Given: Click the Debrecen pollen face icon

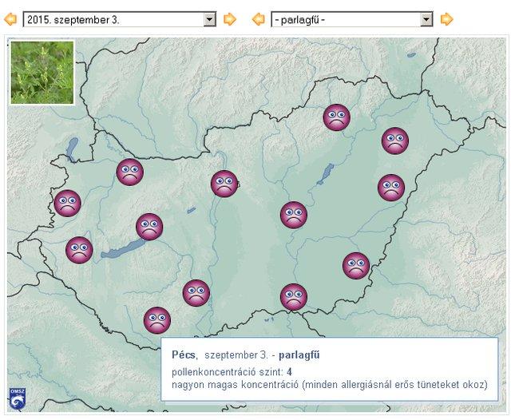Looking at the screenshot, I should point(391,188).
